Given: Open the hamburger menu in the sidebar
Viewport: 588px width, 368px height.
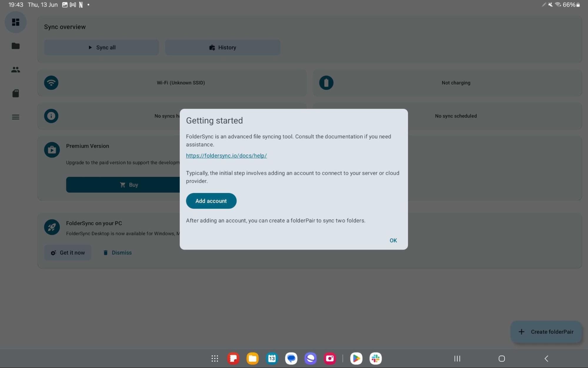Looking at the screenshot, I should 16,117.
